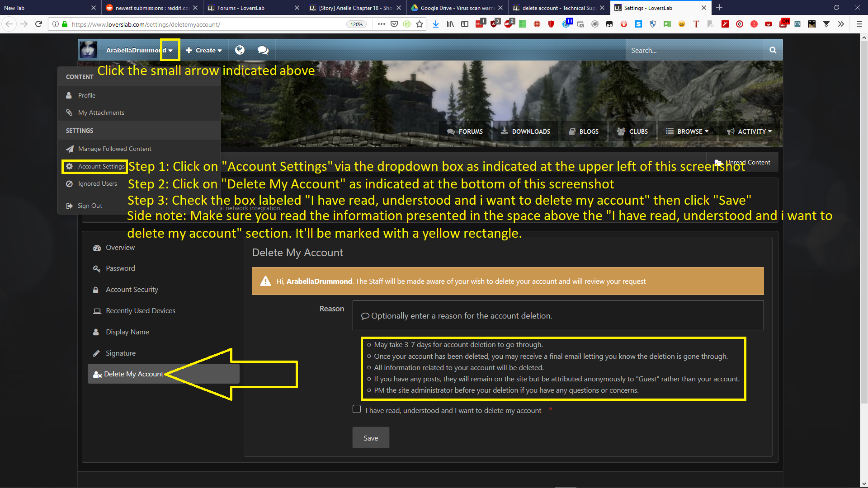Click the chat/messages bubble icon

(x=263, y=50)
